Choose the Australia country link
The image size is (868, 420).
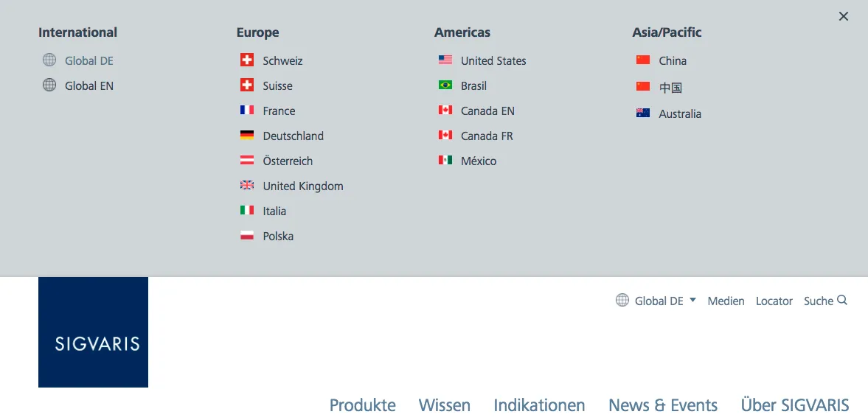[680, 114]
